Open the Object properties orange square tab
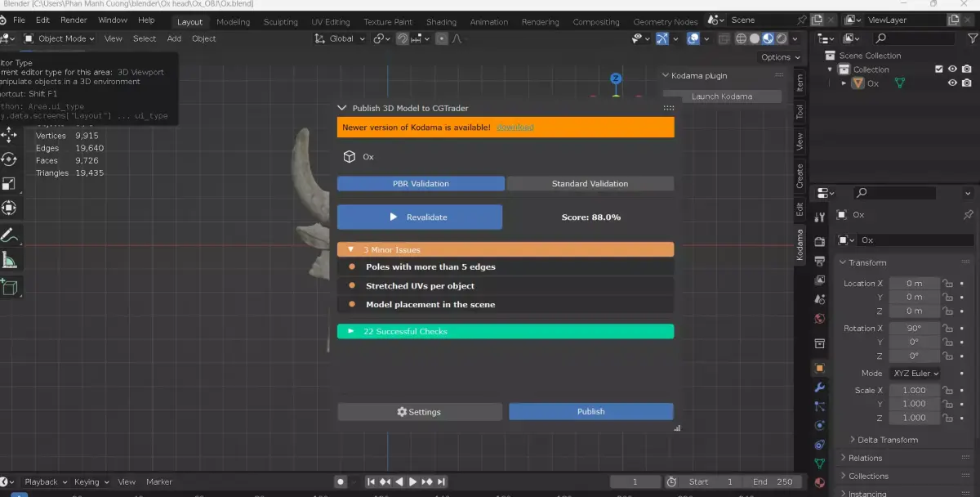This screenshot has height=497, width=980. click(820, 368)
